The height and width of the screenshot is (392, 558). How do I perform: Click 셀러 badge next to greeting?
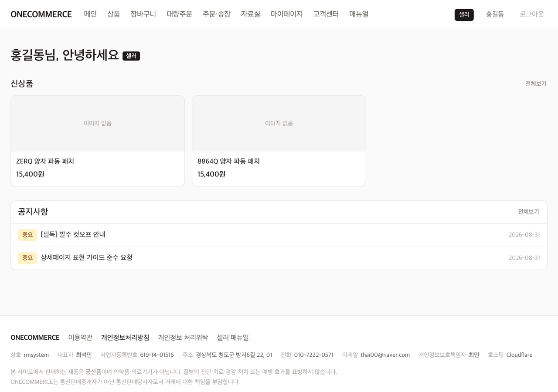click(x=131, y=56)
